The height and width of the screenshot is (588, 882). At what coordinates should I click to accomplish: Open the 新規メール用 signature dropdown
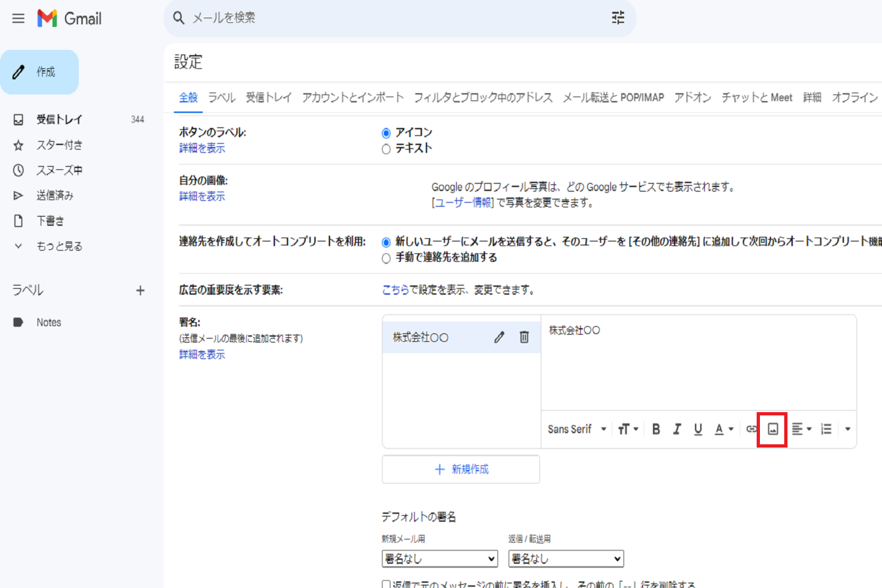440,559
